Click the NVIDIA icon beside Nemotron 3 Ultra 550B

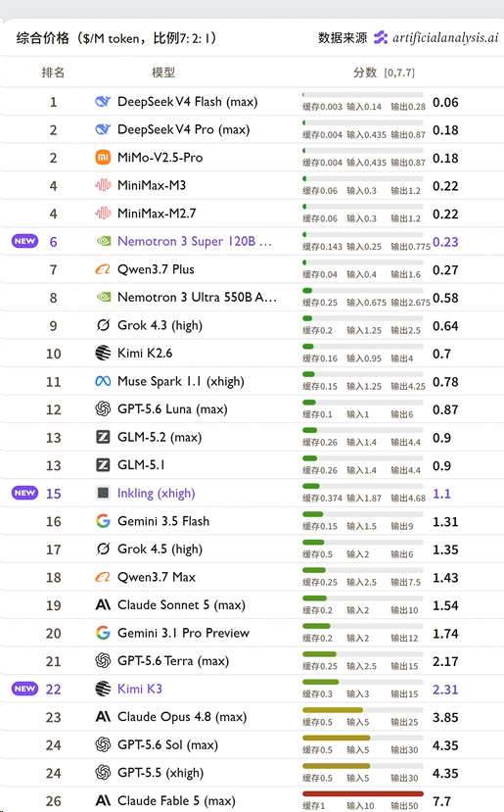click(x=104, y=297)
